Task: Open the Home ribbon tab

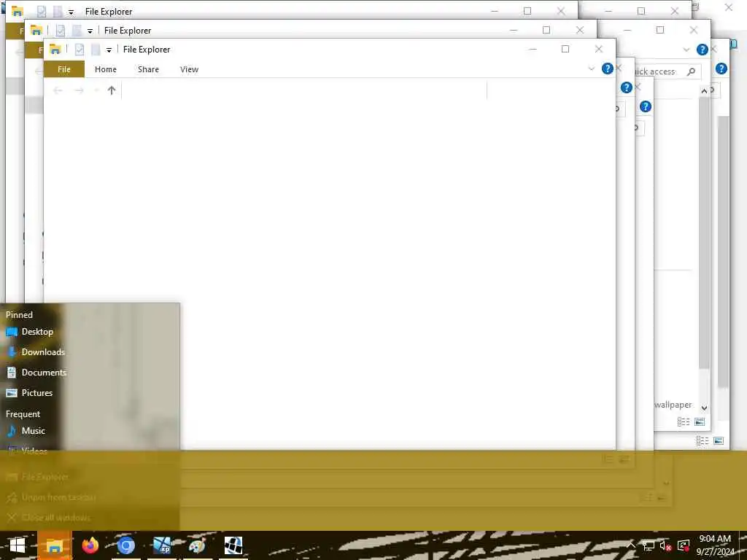Action: (105, 69)
